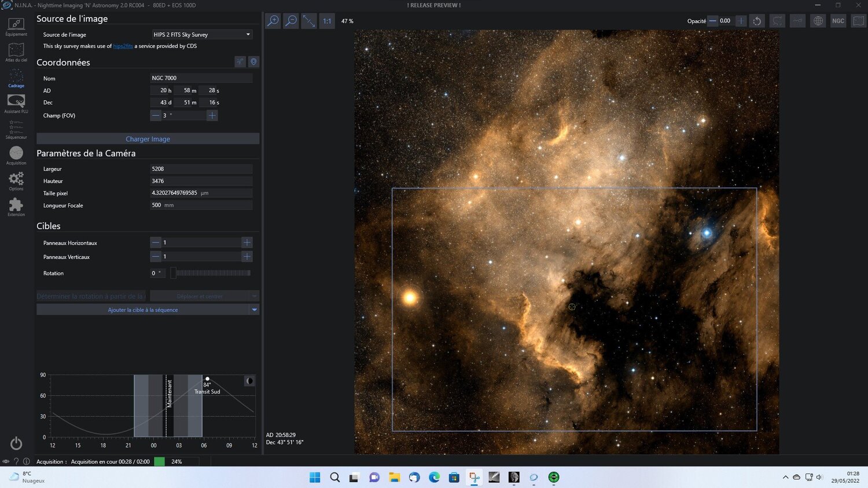This screenshot has width=868, height=488.
Task: Toggle the eye visibility icon bottom left
Action: pyautogui.click(x=5, y=461)
